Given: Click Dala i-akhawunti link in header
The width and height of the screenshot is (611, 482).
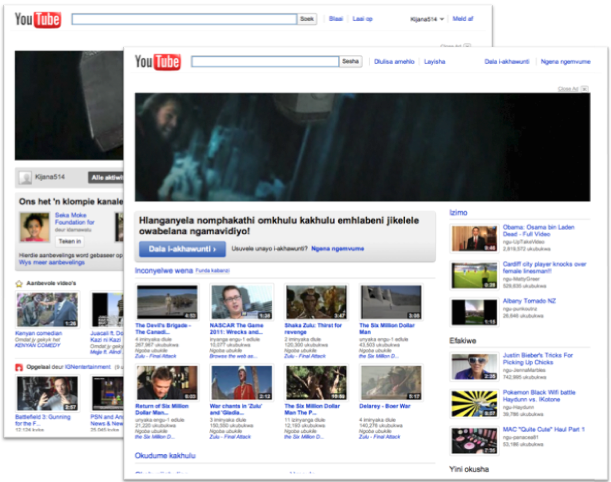Looking at the screenshot, I should 507,62.
